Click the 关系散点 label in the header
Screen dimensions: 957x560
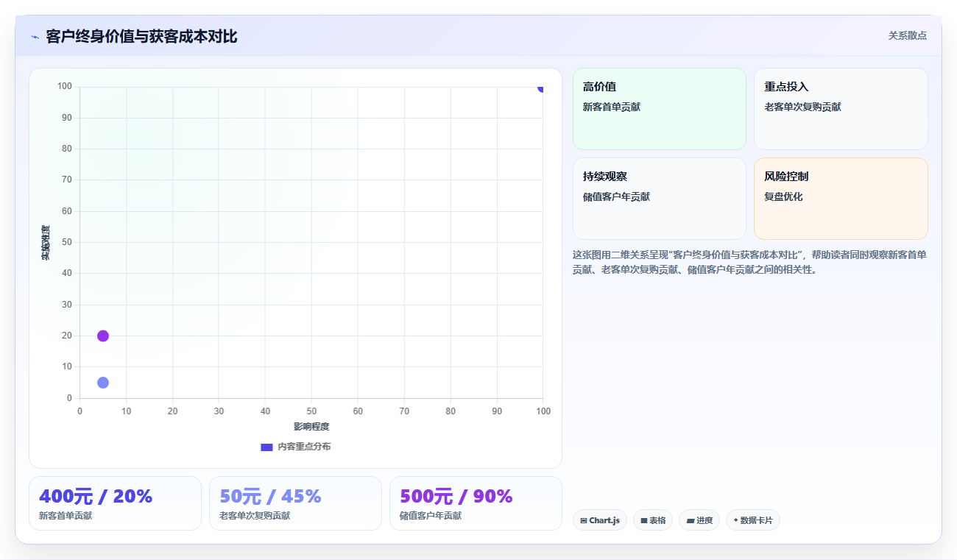[907, 35]
